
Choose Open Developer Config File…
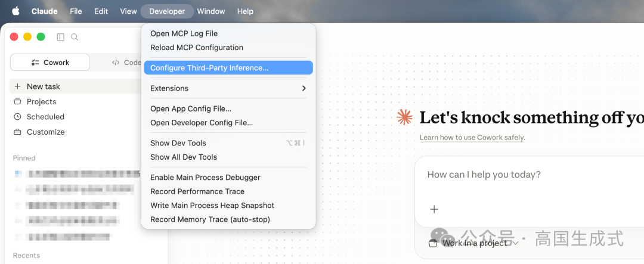[228, 123]
